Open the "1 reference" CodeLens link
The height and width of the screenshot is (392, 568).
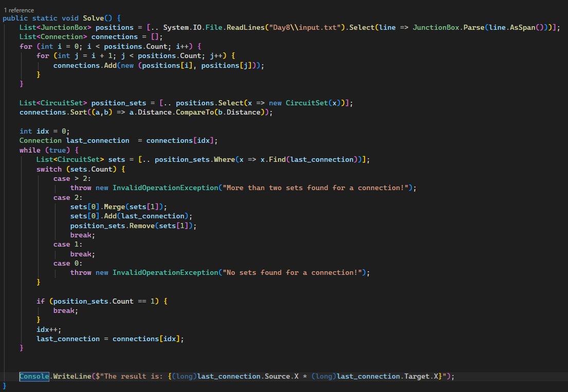tap(19, 10)
